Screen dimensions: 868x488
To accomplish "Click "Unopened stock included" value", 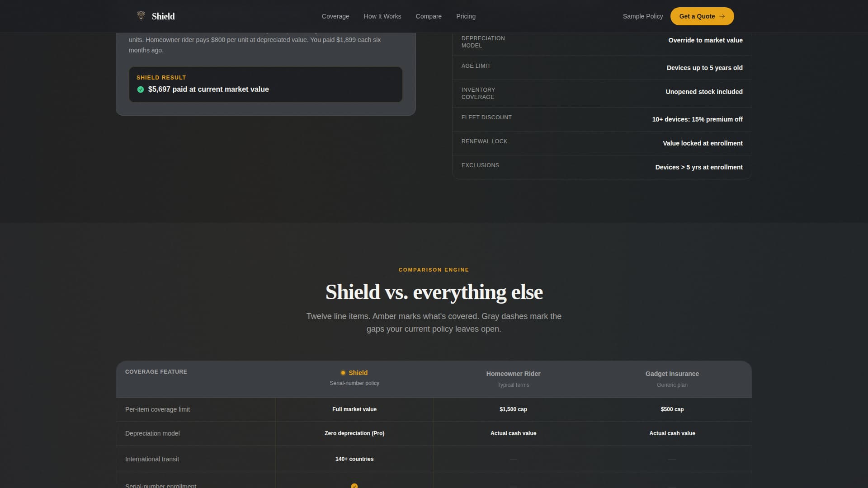I will tap(704, 92).
